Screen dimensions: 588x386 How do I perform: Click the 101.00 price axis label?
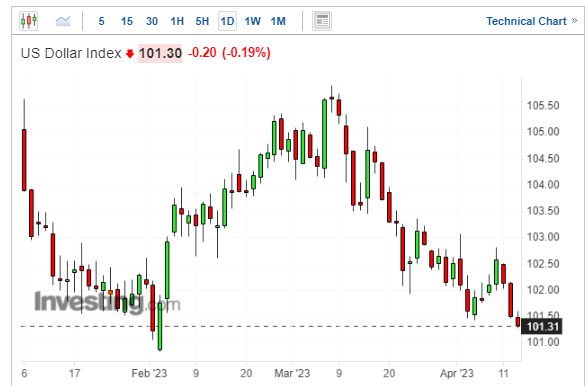point(543,342)
